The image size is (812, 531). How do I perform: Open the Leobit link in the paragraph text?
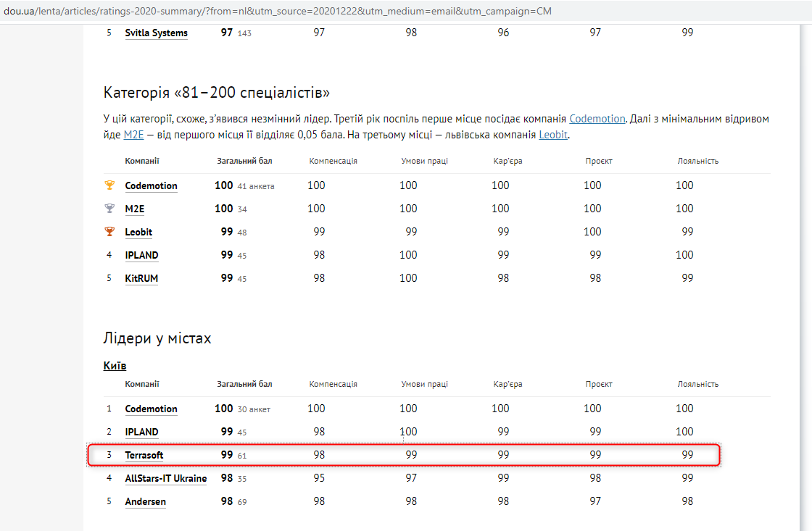pos(553,135)
